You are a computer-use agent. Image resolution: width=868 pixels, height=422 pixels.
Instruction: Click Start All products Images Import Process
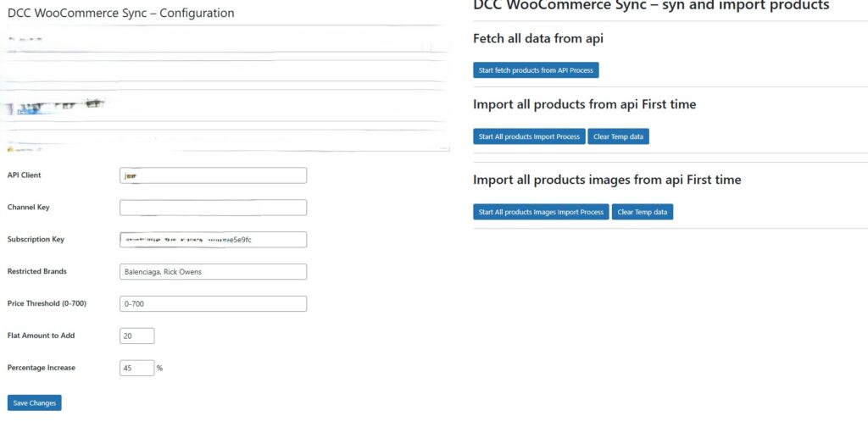click(541, 212)
